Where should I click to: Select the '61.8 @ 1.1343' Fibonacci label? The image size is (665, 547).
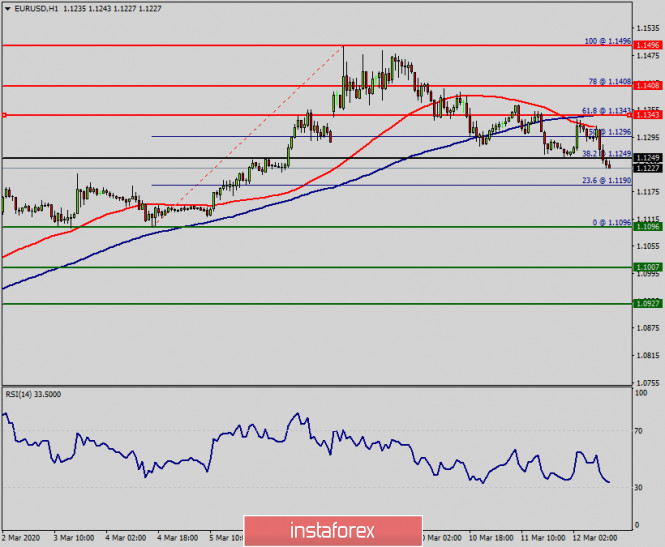tap(606, 111)
